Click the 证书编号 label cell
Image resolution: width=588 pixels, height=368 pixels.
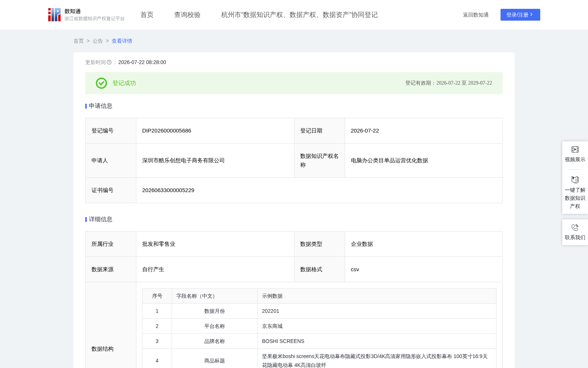[111, 190]
